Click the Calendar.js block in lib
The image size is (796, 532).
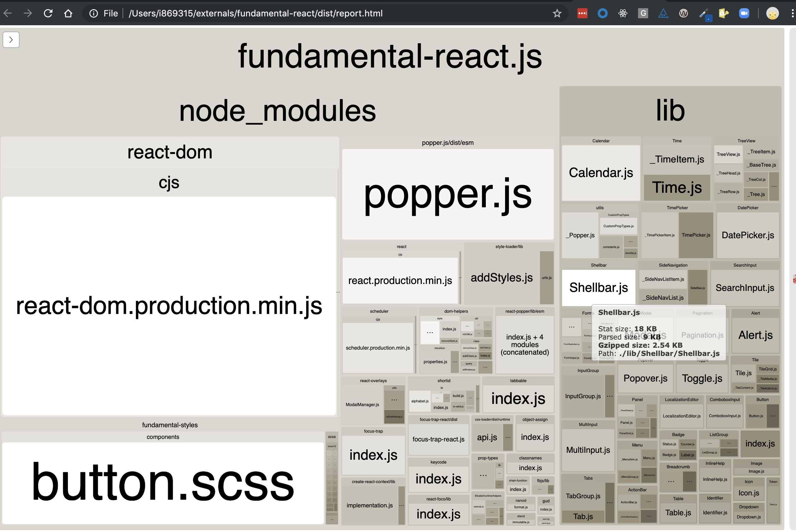[x=600, y=173]
